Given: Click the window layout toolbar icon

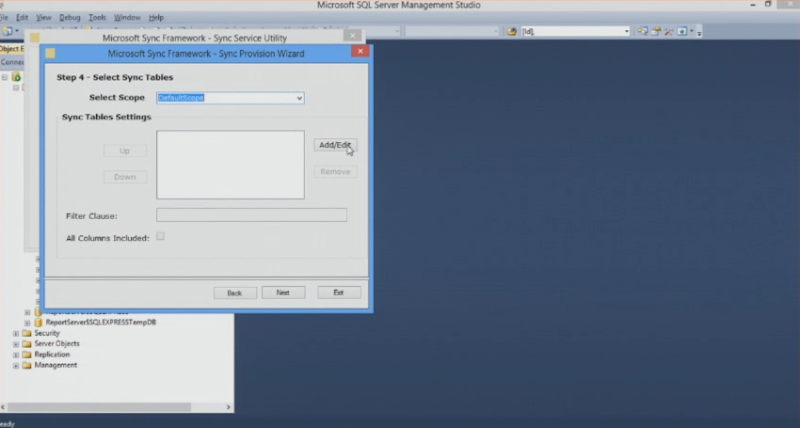Looking at the screenshot, I should [x=682, y=32].
